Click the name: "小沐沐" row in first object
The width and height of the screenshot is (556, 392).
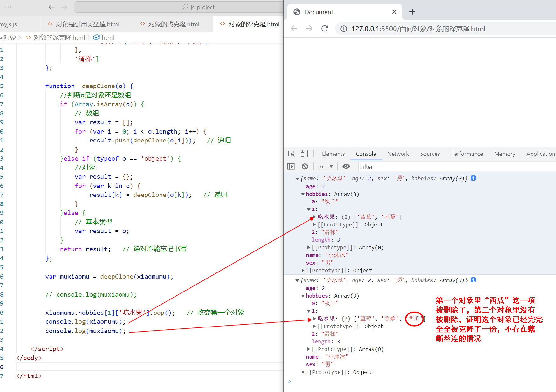tap(327, 255)
